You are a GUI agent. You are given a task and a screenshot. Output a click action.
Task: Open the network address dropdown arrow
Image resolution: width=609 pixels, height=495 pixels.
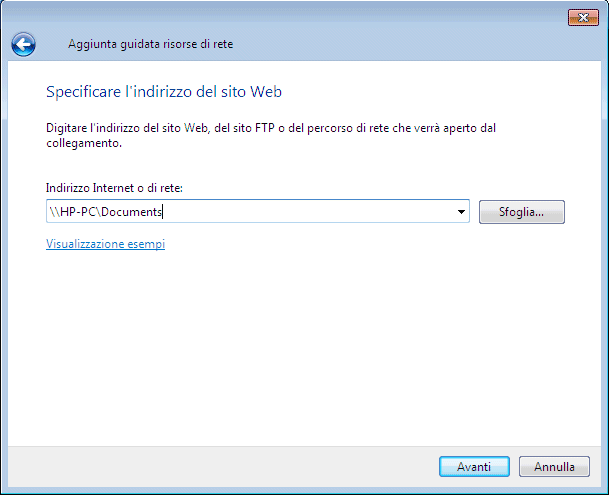pos(461,212)
